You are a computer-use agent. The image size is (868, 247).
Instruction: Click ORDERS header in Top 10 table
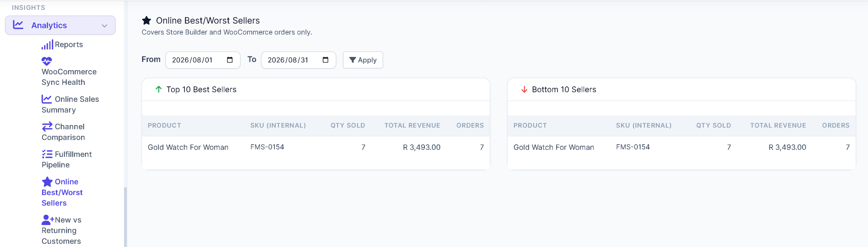point(470,126)
